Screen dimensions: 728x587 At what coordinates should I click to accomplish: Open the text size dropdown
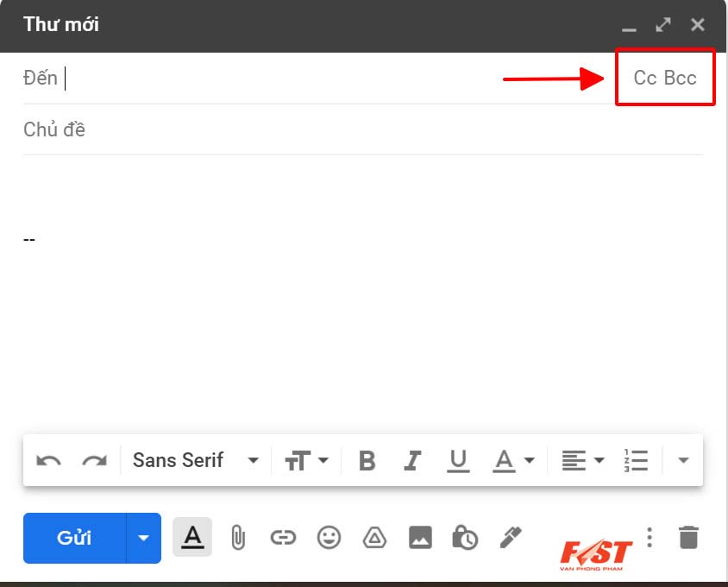point(306,461)
